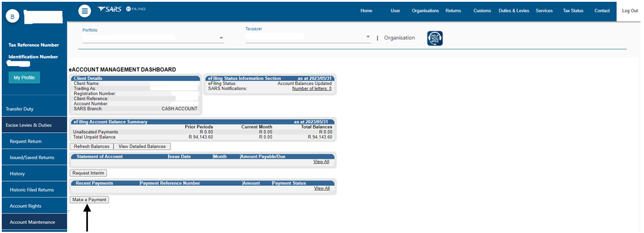Viewport: 644px width, 233px height.
Task: Click the user avatar circle B
Action: pos(12,17)
